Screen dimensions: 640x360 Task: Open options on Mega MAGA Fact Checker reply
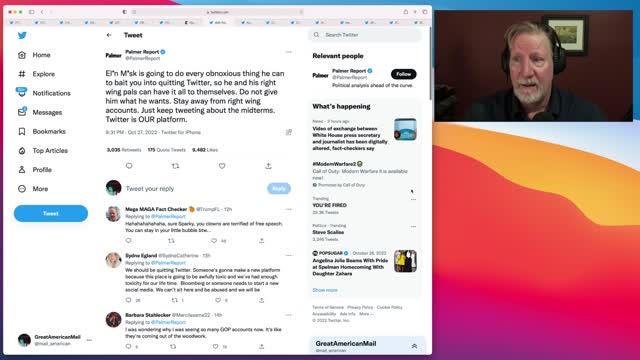pos(289,209)
